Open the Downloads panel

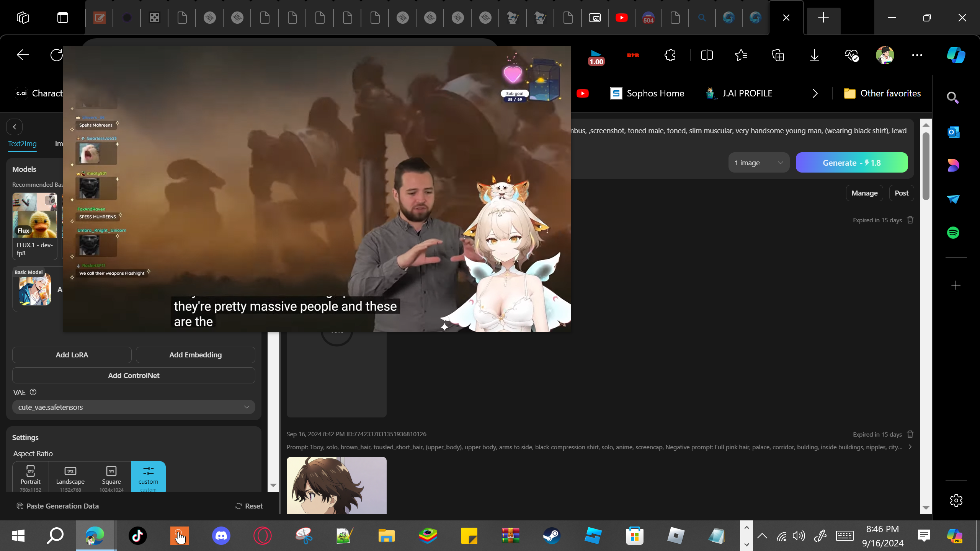pos(815,55)
